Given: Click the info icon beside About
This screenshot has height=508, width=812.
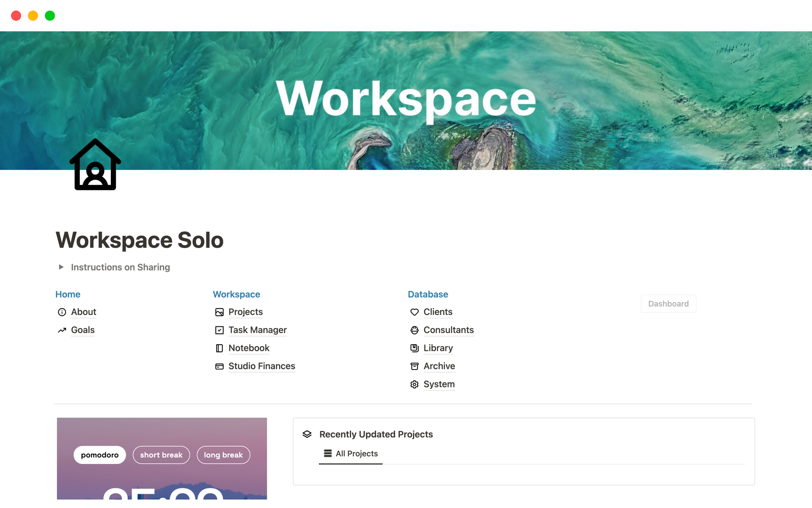Looking at the screenshot, I should point(62,312).
